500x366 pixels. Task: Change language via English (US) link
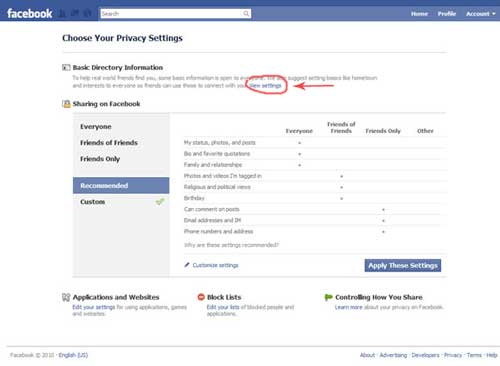(x=73, y=355)
